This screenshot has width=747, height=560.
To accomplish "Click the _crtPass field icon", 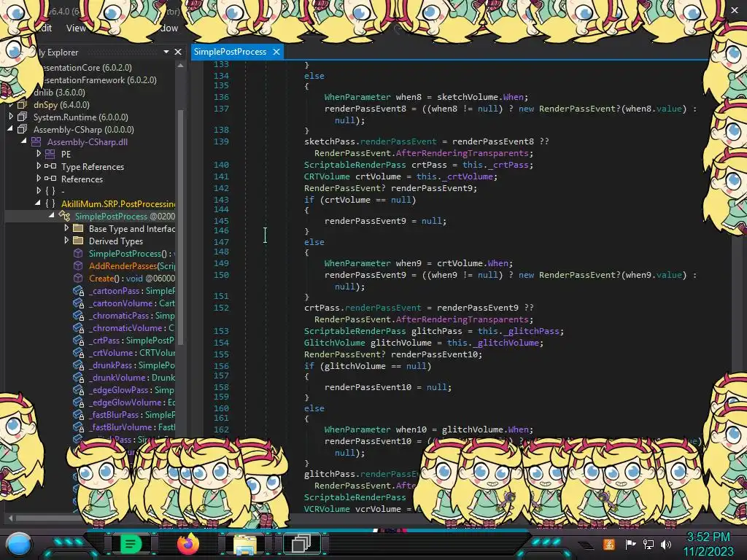I will tap(79, 341).
